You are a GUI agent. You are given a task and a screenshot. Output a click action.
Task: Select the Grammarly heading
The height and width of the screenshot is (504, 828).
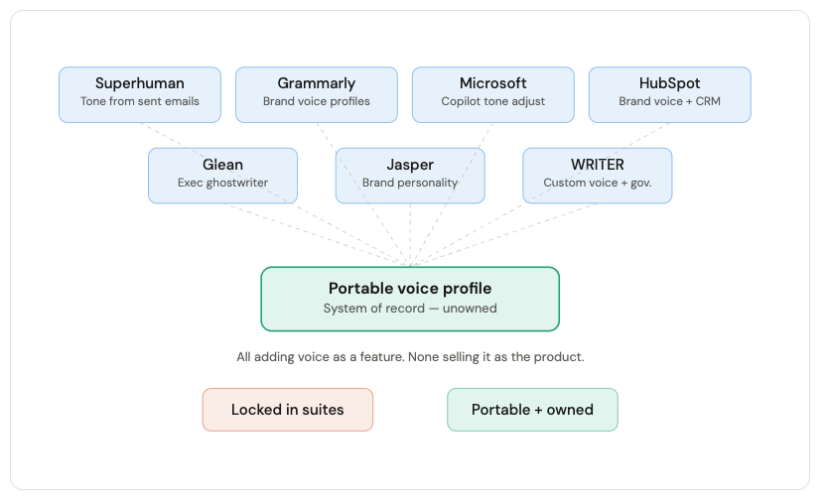coord(317,83)
